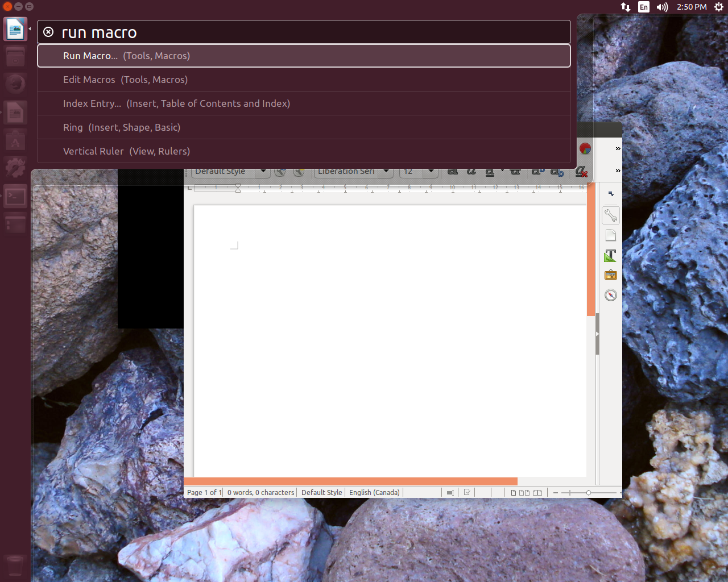Open the sidebar Gallery panel

coord(611,275)
